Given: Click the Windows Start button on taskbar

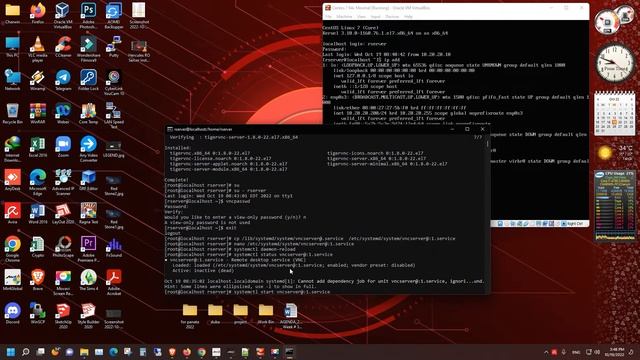Looking at the screenshot, I should tap(11, 352).
